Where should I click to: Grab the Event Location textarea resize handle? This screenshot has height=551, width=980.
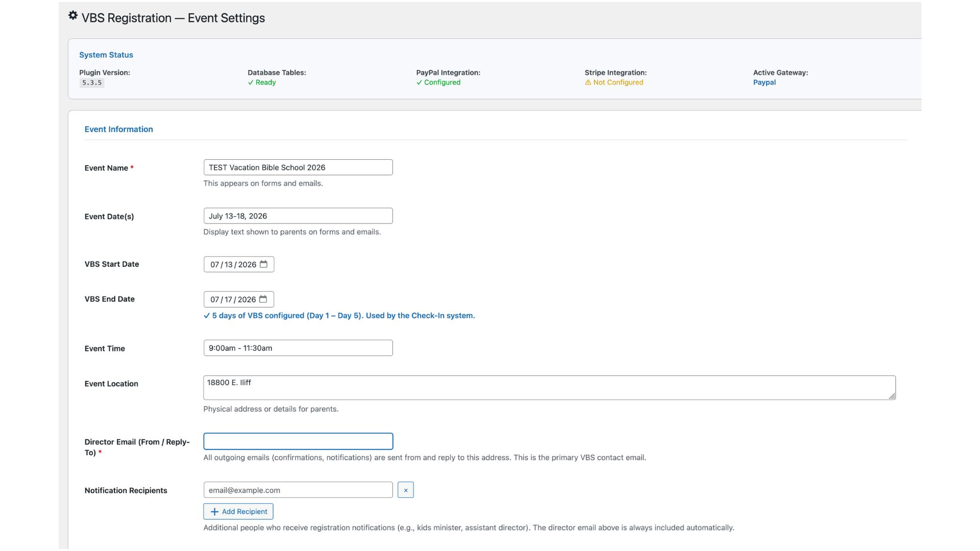(x=892, y=396)
